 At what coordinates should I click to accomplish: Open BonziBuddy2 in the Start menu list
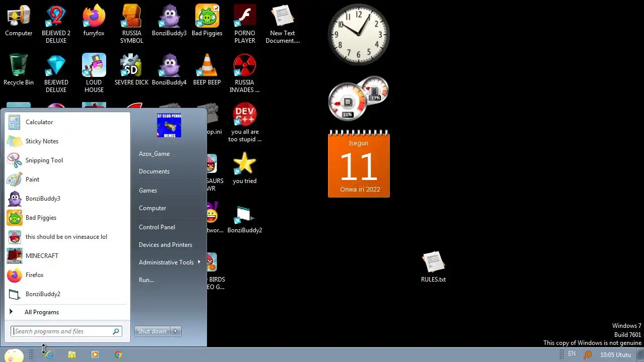pyautogui.click(x=66, y=294)
